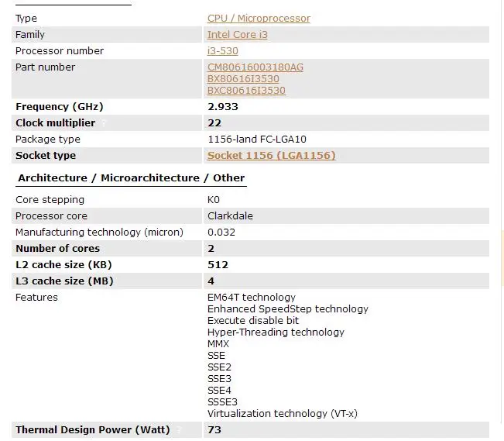Select the Family row label
The width and height of the screenshot is (504, 441).
(x=30, y=34)
